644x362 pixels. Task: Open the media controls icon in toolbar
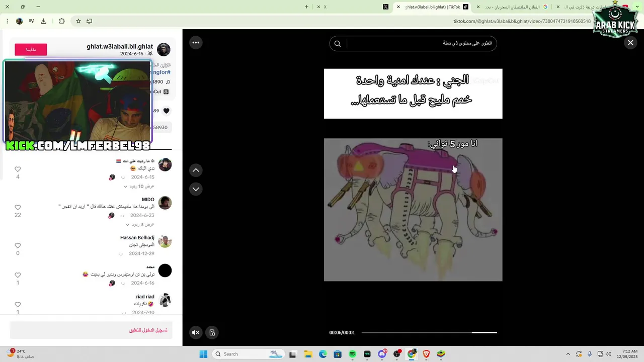[31, 21]
